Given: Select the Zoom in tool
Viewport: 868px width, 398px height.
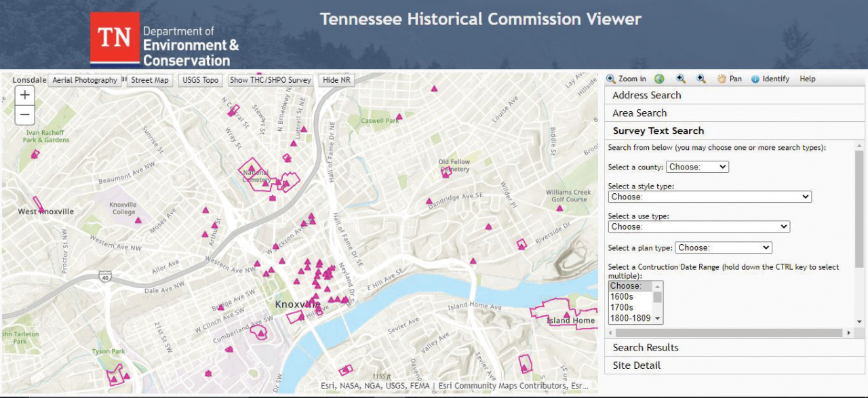Looking at the screenshot, I should point(626,79).
